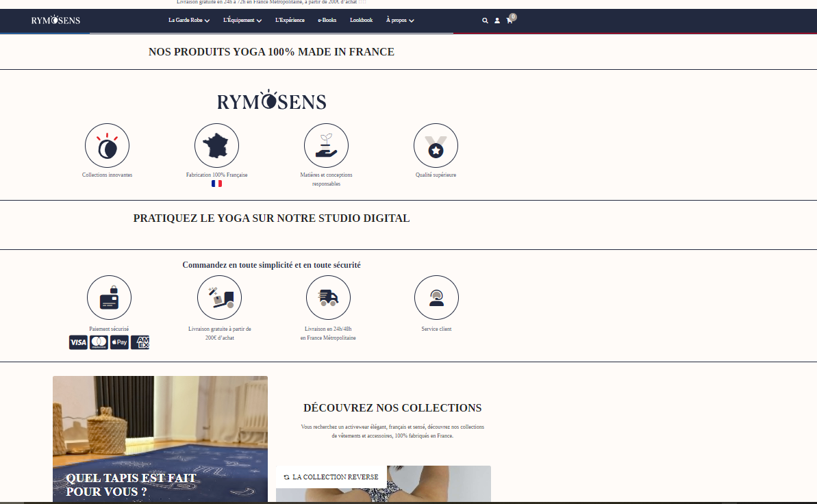Viewport: 817px width, 504px height.
Task: Click the Collections innovantes moon icon
Action: click(108, 145)
